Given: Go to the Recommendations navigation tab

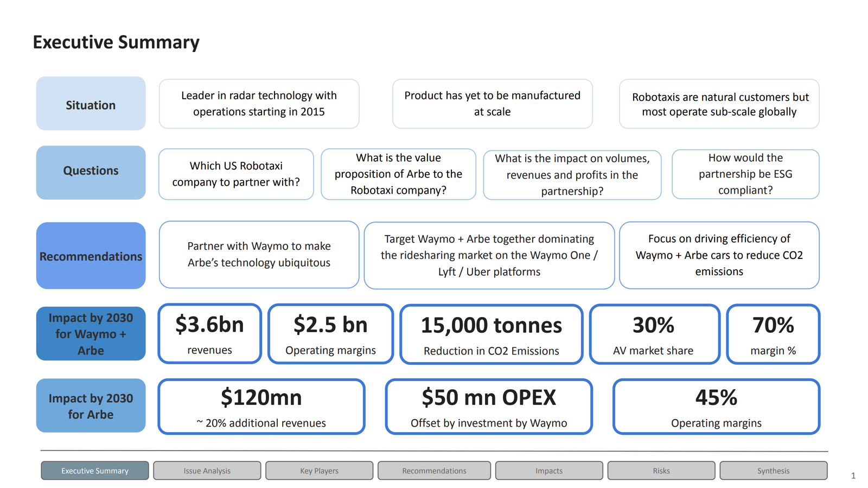Looking at the screenshot, I should 434,471.
